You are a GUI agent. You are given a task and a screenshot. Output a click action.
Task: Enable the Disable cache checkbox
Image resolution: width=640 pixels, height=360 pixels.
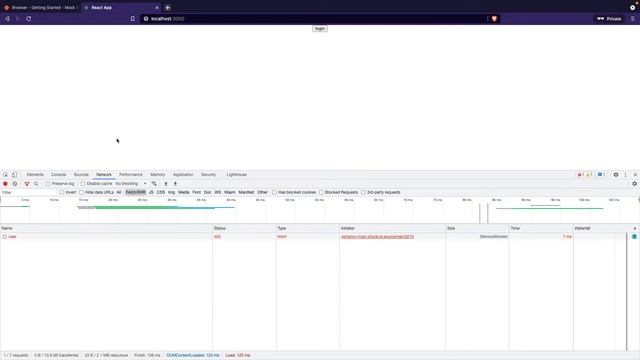click(x=83, y=184)
